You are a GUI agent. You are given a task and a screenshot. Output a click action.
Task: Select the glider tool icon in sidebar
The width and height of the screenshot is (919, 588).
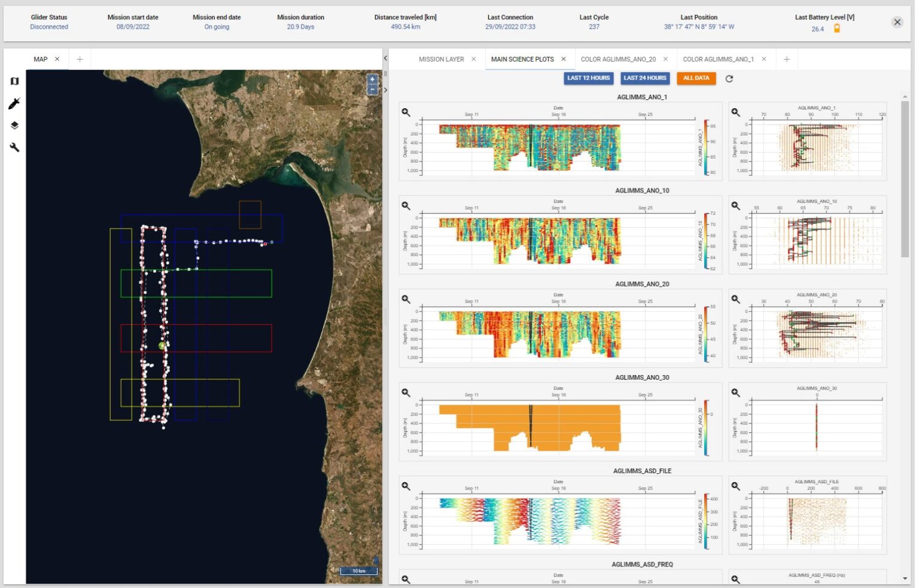(14, 103)
